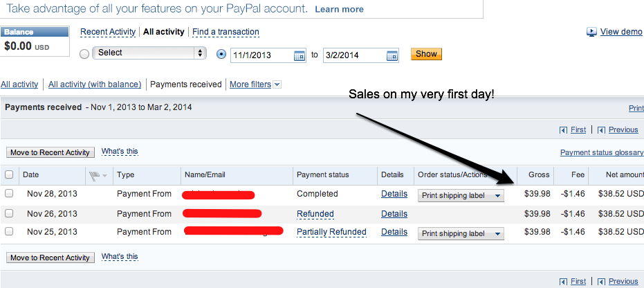Image resolution: width=644 pixels, height=288 pixels.
Task: Click the top Move to Recent Activity button
Action: point(50,152)
